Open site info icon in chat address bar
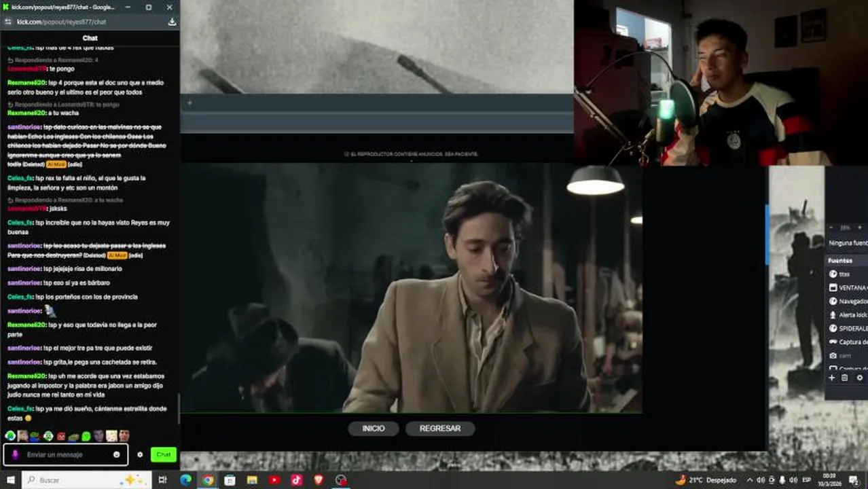 point(9,22)
